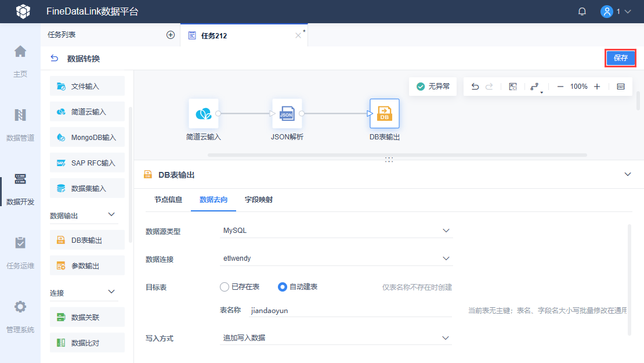The height and width of the screenshot is (363, 644).
Task: Open the 写入方式 dropdown
Action: (336, 338)
